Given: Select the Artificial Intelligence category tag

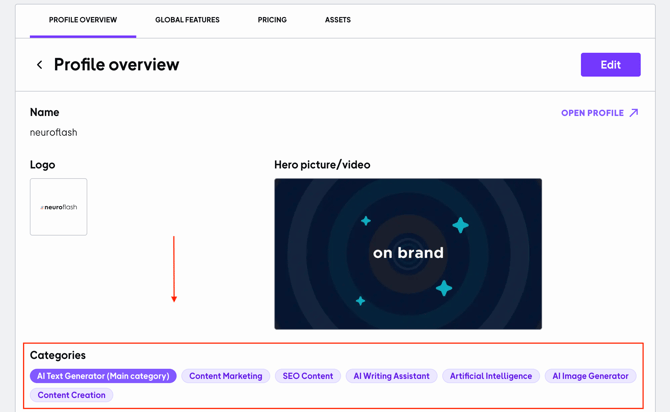Looking at the screenshot, I should pyautogui.click(x=491, y=376).
